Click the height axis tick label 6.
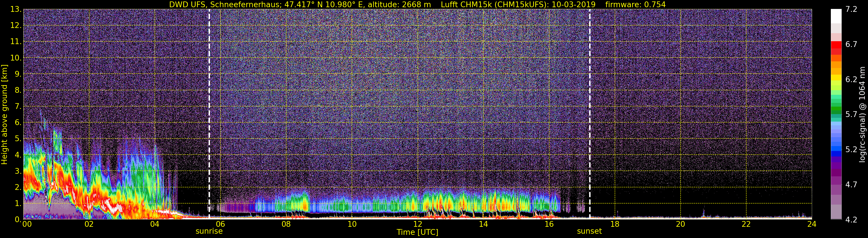Viewport: 868px width, 238px height. (18, 122)
